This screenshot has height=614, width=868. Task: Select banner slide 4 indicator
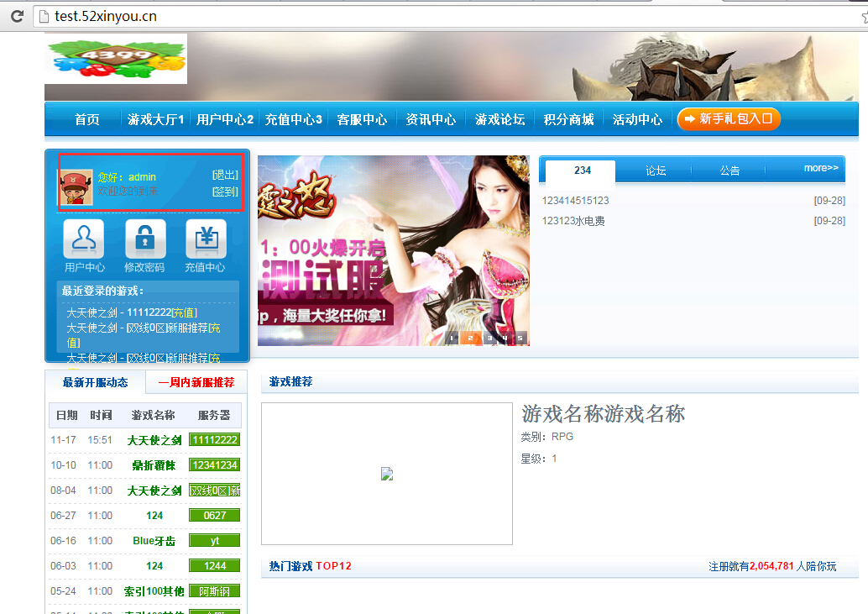pyautogui.click(x=505, y=338)
